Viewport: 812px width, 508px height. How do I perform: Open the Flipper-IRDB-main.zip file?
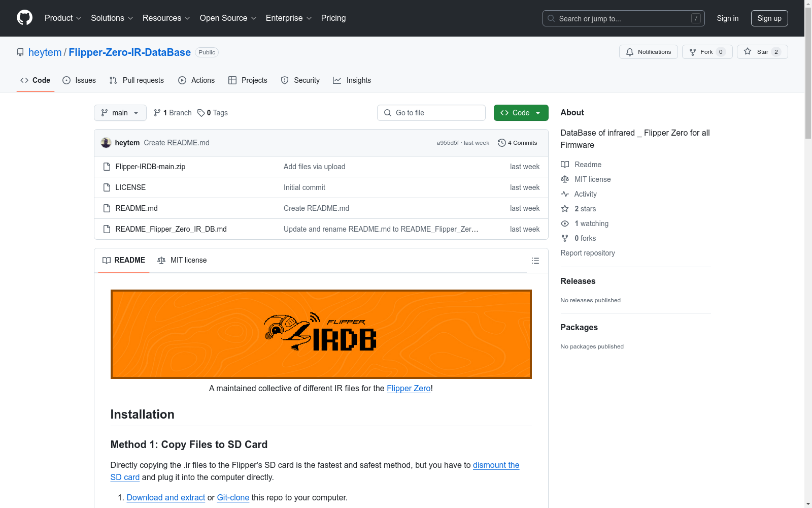pos(150,167)
